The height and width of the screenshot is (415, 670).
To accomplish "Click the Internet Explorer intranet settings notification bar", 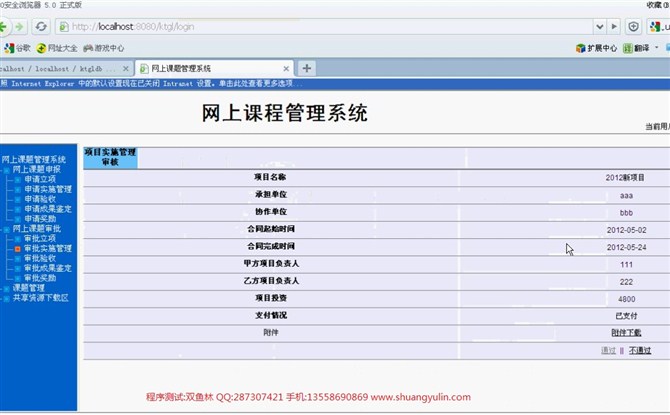I will pos(335,84).
